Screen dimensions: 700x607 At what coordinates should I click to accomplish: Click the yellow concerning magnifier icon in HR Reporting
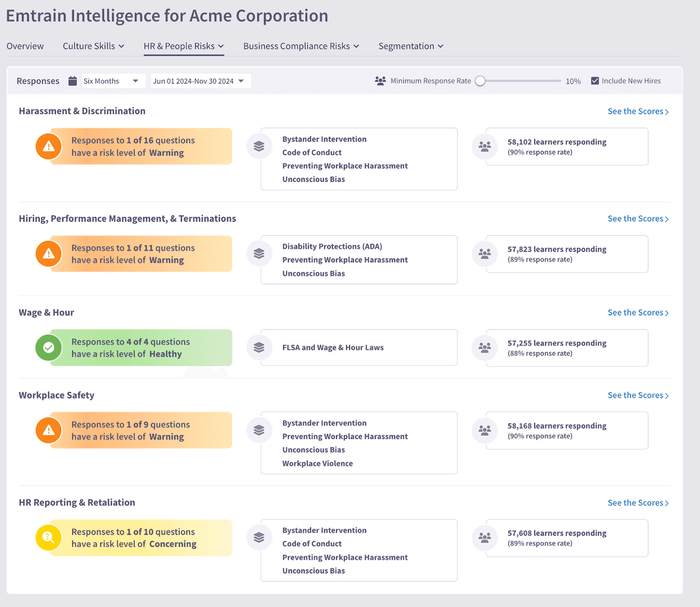tap(49, 538)
